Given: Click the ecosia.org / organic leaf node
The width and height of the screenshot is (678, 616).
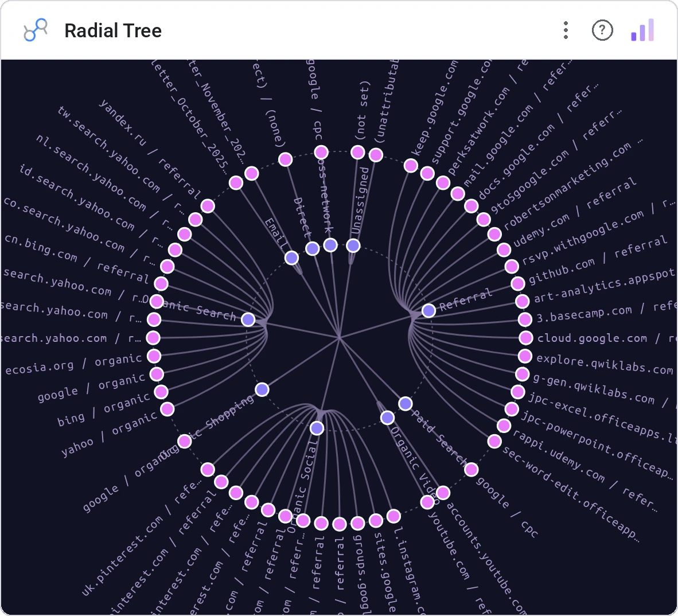Looking at the screenshot, I should [154, 356].
